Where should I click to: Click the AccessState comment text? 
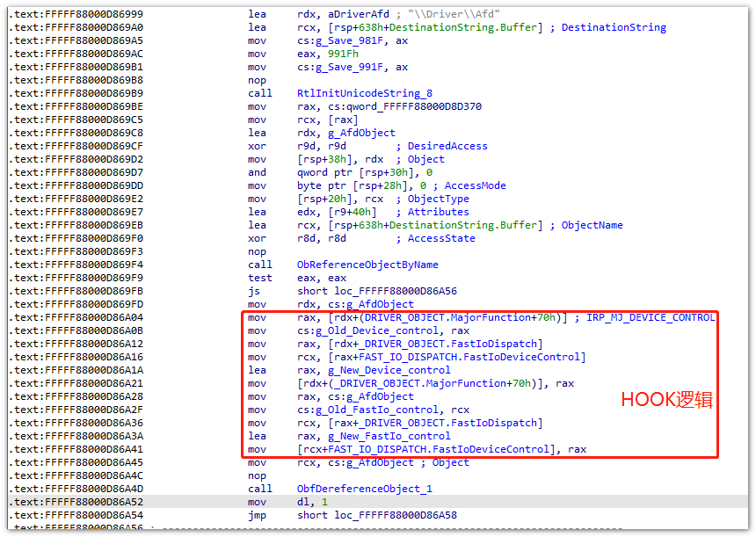point(441,238)
